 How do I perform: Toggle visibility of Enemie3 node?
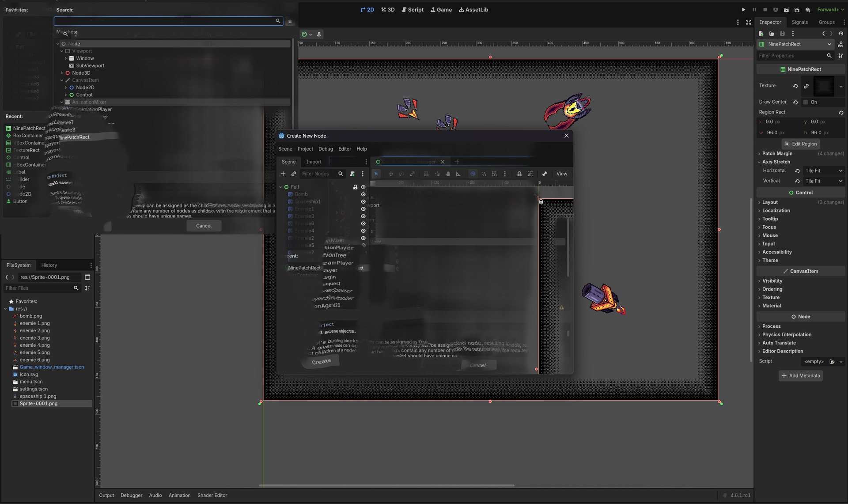click(363, 216)
